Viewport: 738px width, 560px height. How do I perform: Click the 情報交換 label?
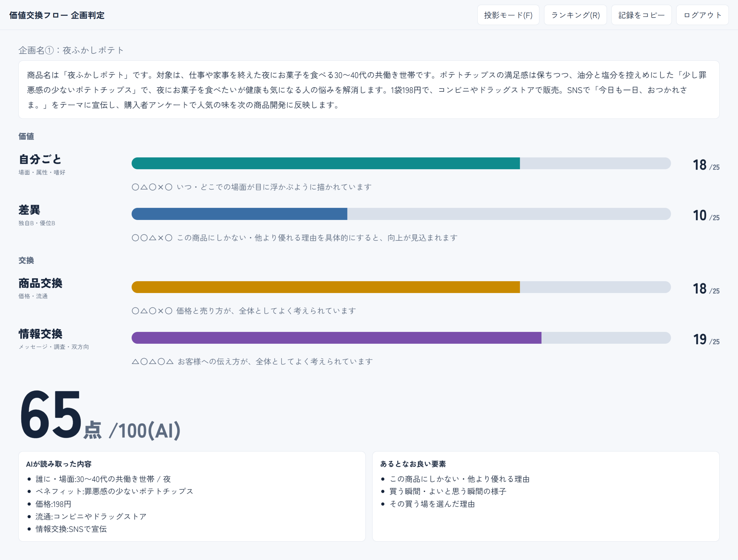(x=40, y=334)
